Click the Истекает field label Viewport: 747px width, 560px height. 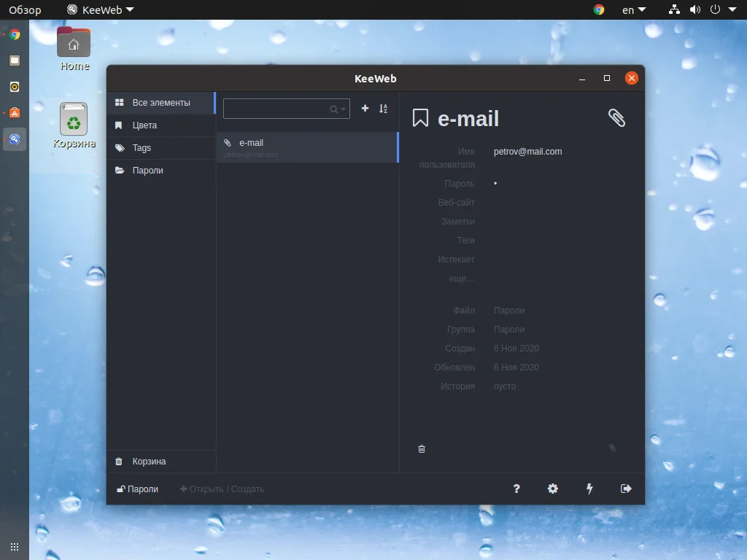[457, 260]
